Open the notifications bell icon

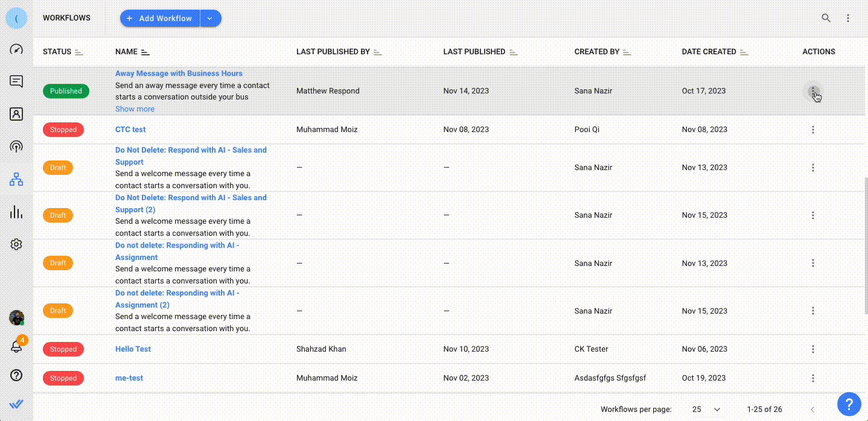pyautogui.click(x=16, y=346)
